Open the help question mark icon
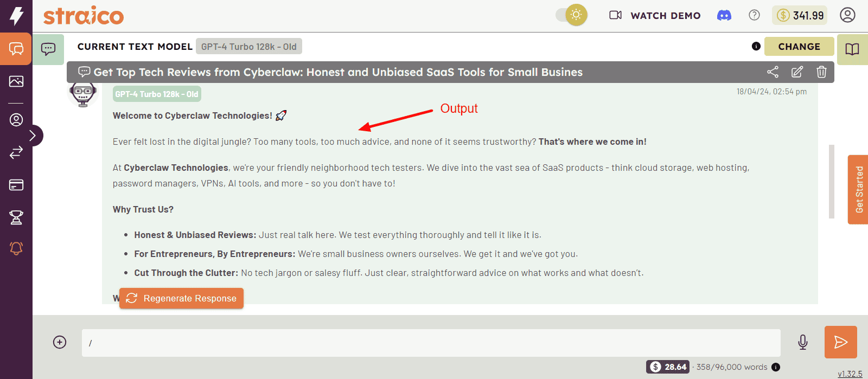 (754, 15)
